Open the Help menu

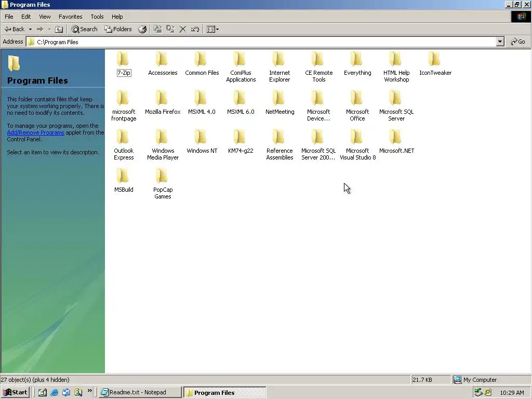pos(117,17)
